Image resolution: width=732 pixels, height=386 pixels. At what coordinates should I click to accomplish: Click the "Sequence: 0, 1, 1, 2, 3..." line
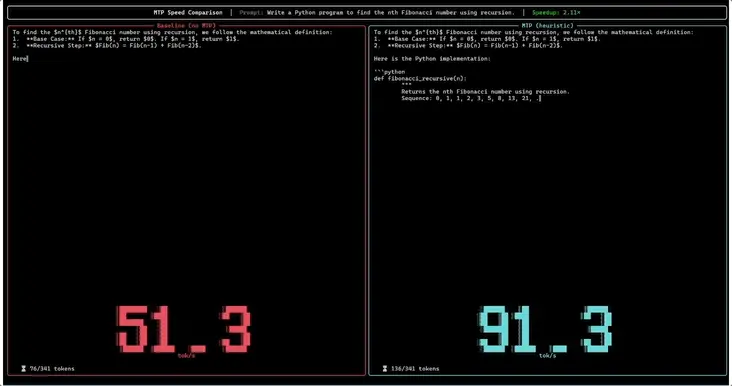(x=471, y=98)
